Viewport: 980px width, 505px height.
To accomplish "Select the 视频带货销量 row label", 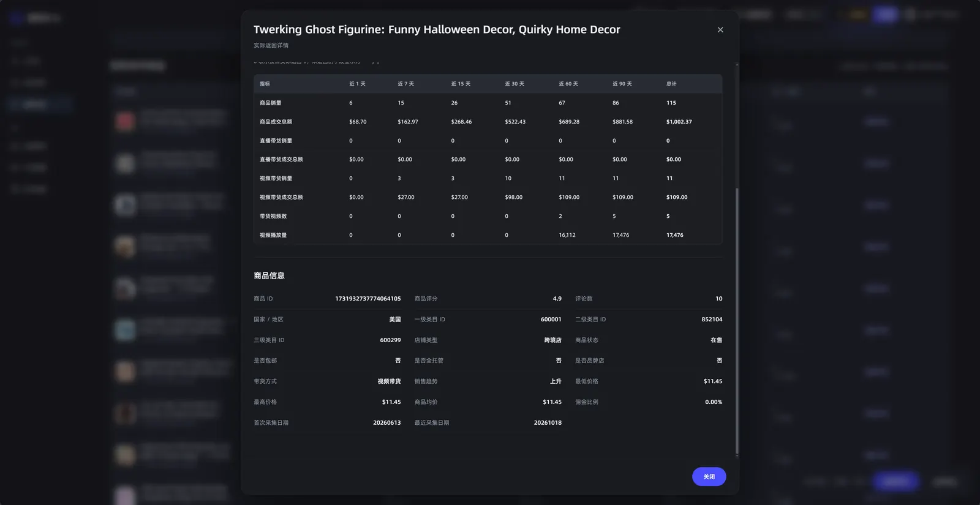I will pyautogui.click(x=276, y=178).
